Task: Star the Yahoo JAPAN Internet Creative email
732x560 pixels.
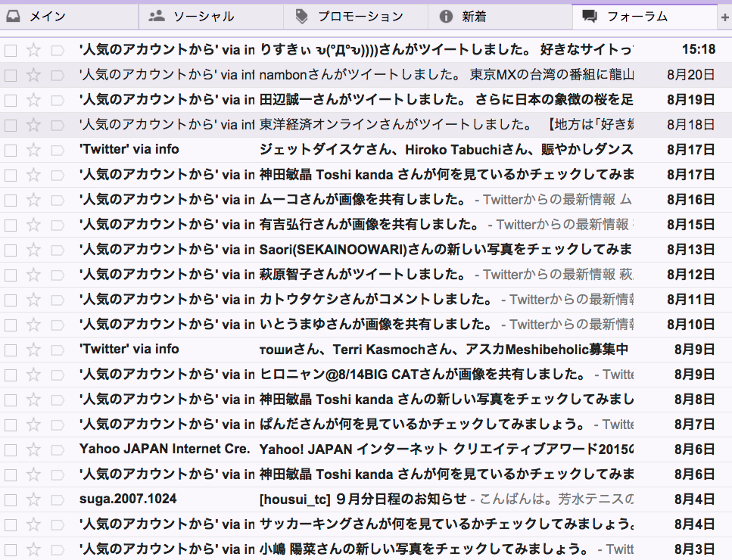Action: (33, 450)
